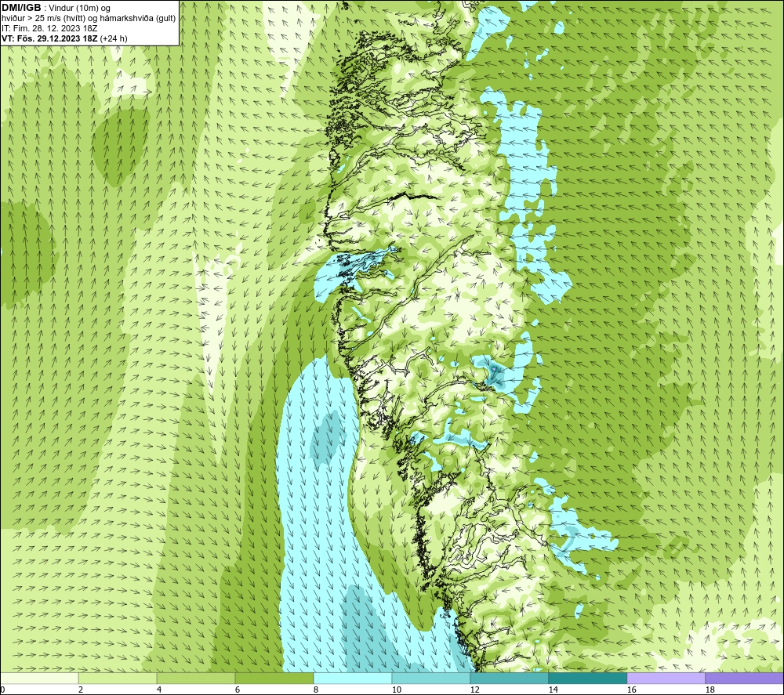The width and height of the screenshot is (784, 695).
Task: Click the purple legend swatch above 18 m/s
Action: click(x=745, y=678)
